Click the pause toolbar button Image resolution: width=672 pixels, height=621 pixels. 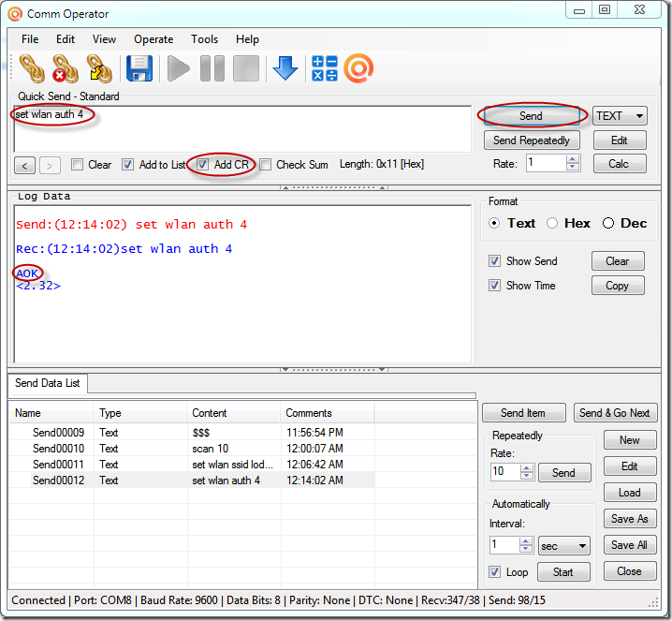[x=212, y=68]
